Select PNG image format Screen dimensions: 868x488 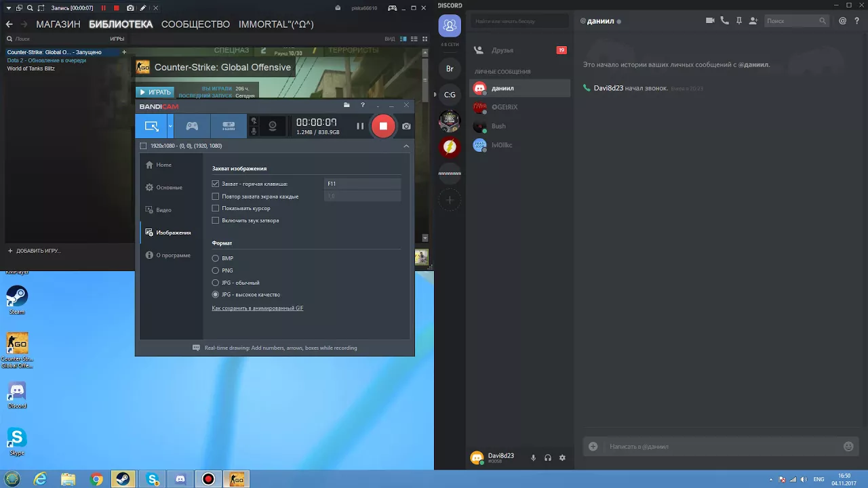216,270
